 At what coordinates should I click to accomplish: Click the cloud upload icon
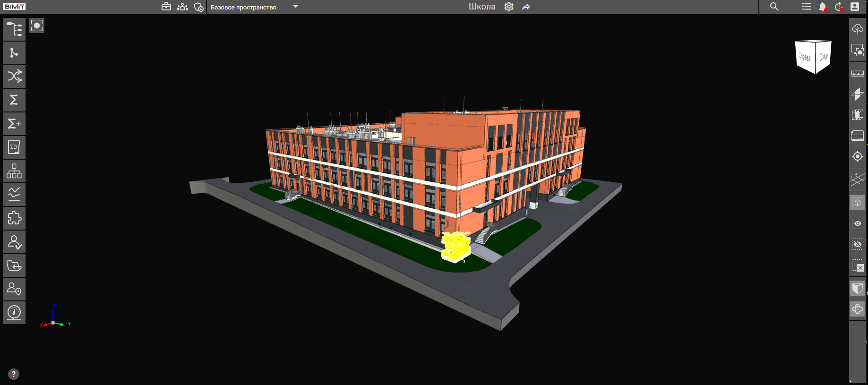click(857, 29)
